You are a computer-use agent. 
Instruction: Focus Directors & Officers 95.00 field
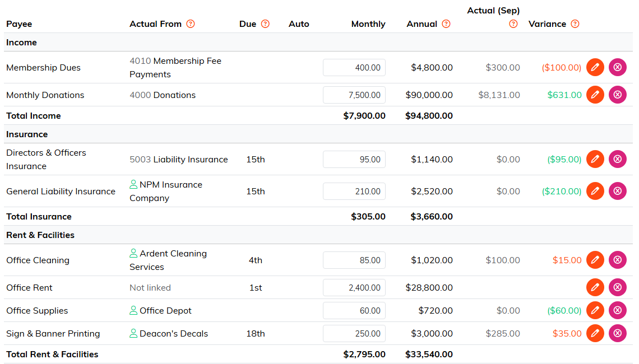pos(354,159)
